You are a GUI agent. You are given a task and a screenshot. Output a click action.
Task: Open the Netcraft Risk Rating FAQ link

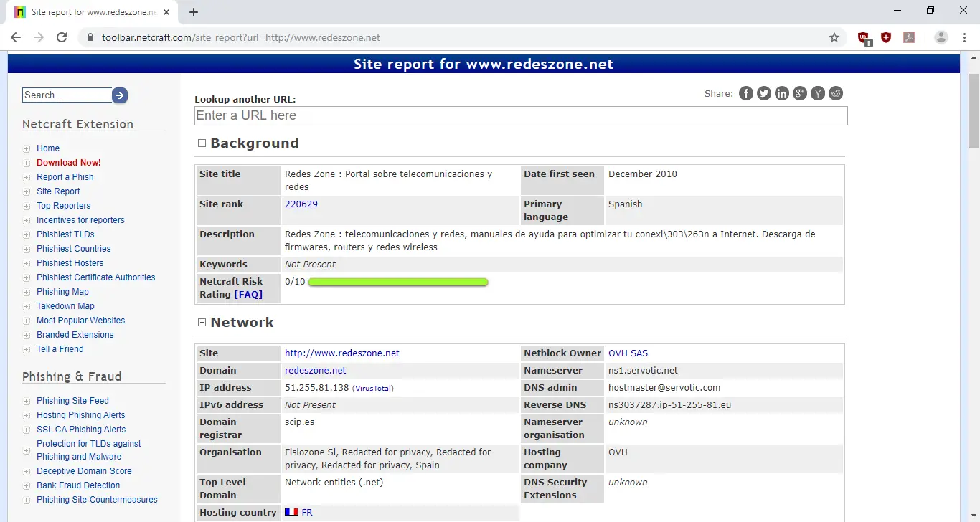tap(248, 295)
